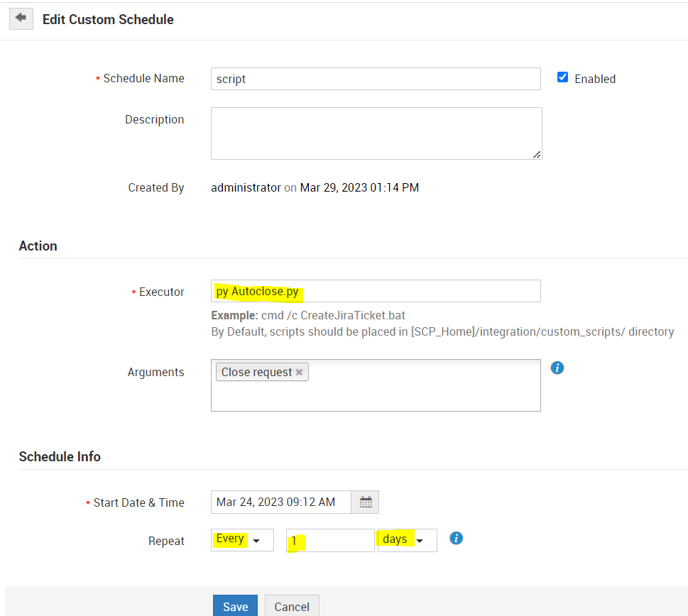The height and width of the screenshot is (616, 688).
Task: Select the Close request tag text
Action: point(256,373)
